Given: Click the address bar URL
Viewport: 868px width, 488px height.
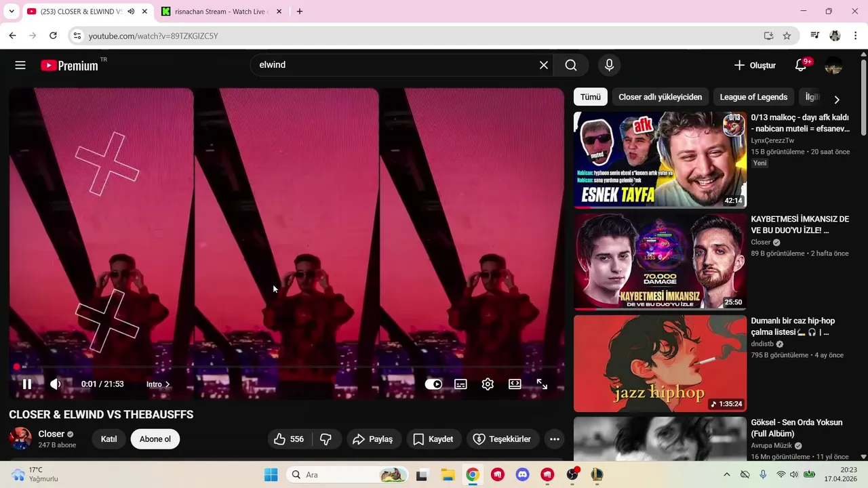Looking at the screenshot, I should pyautogui.click(x=153, y=36).
